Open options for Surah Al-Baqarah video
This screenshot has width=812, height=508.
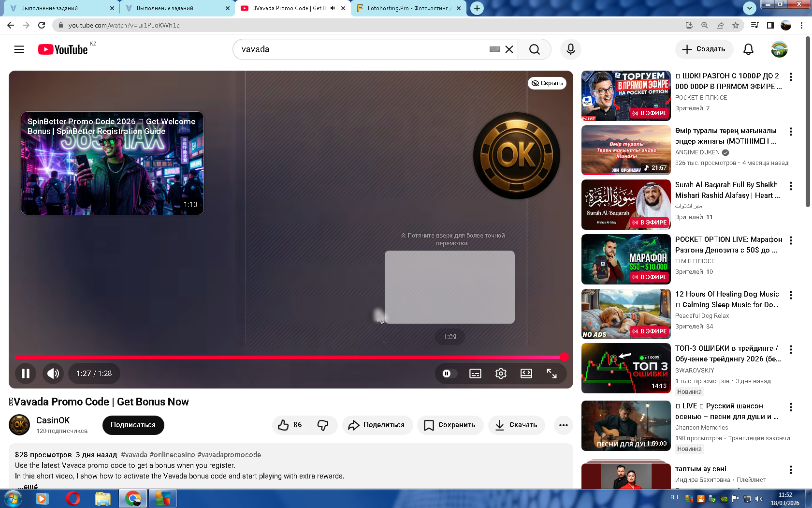[x=791, y=186]
